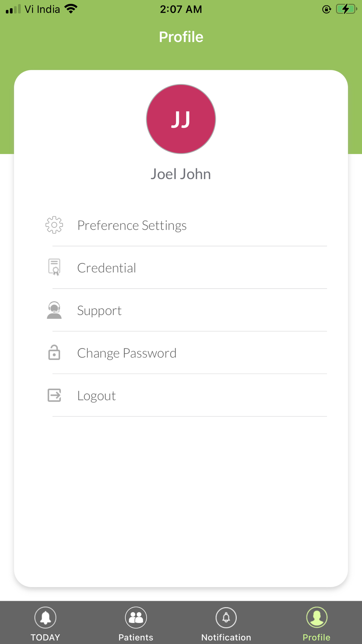Click the Preference Settings gear icon
The image size is (362, 644).
click(x=54, y=225)
